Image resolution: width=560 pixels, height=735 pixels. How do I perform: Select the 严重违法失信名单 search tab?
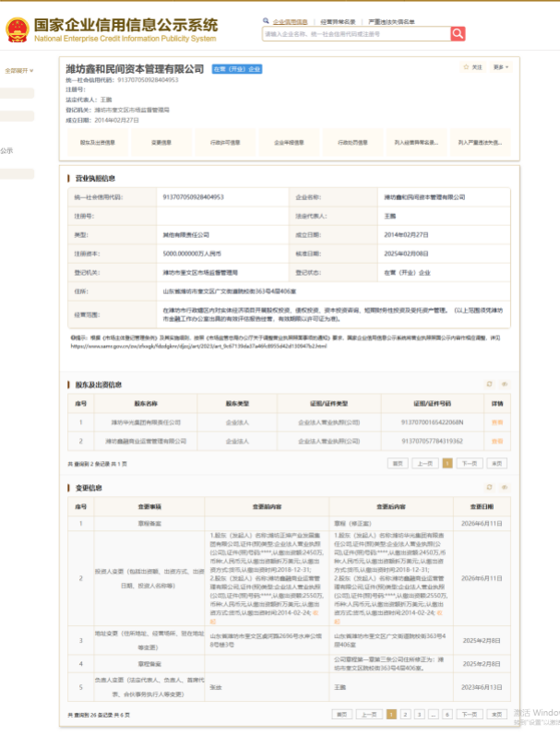click(x=391, y=21)
